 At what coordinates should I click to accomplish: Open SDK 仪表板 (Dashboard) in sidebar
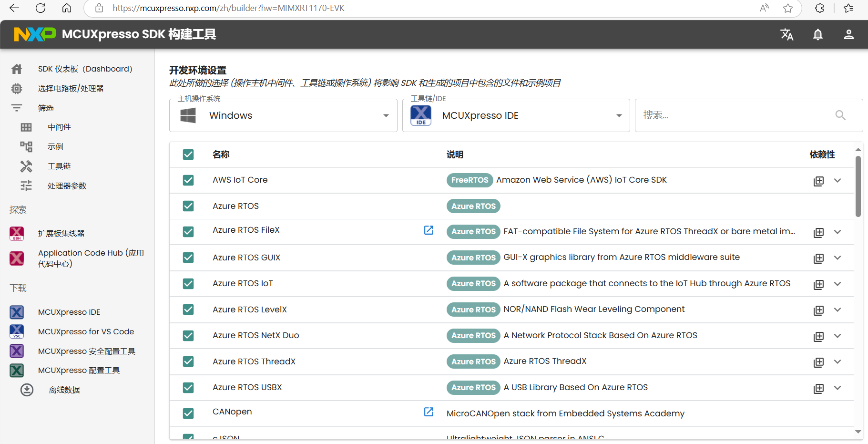85,69
